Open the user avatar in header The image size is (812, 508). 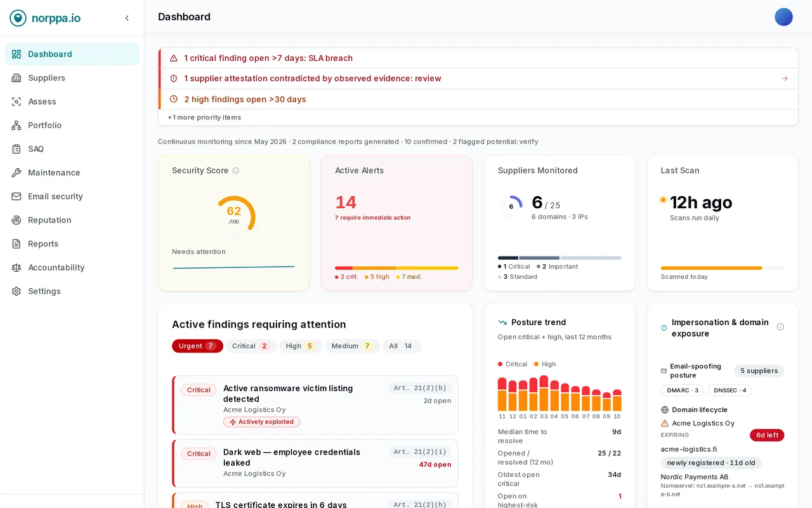tap(783, 17)
